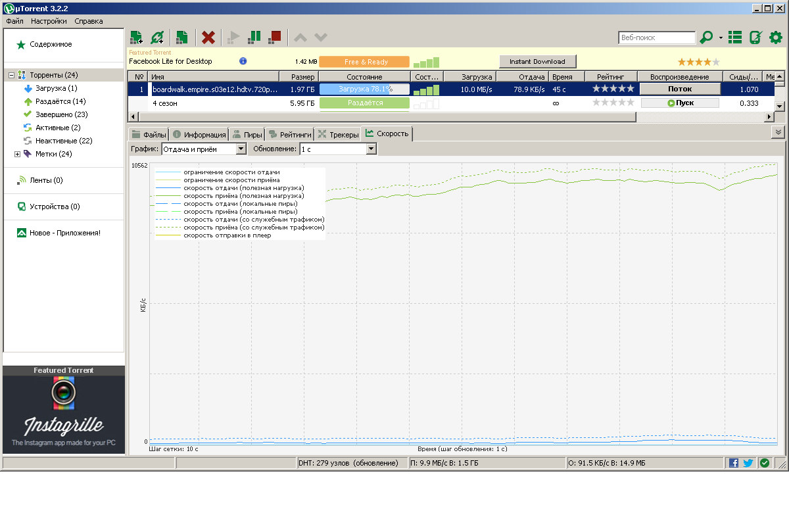Toggle the list view icon in toolbar
The image size is (789, 532).
pyautogui.click(x=735, y=37)
